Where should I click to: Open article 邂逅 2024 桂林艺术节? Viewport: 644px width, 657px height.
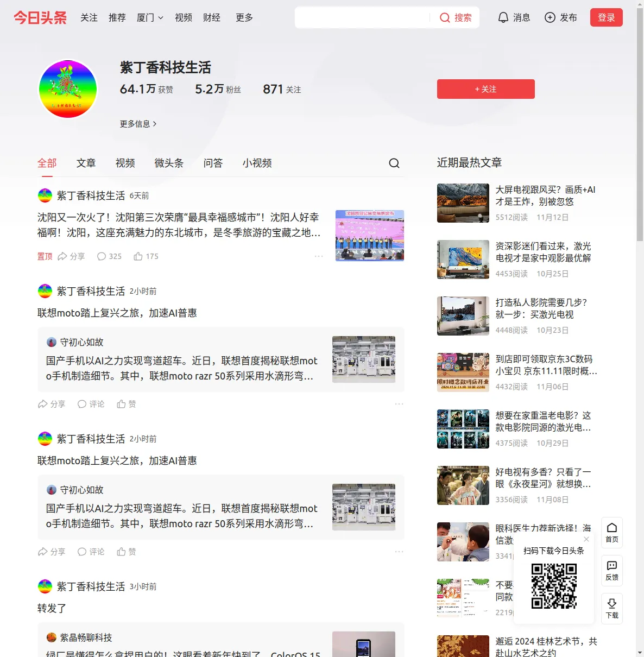coord(546,647)
